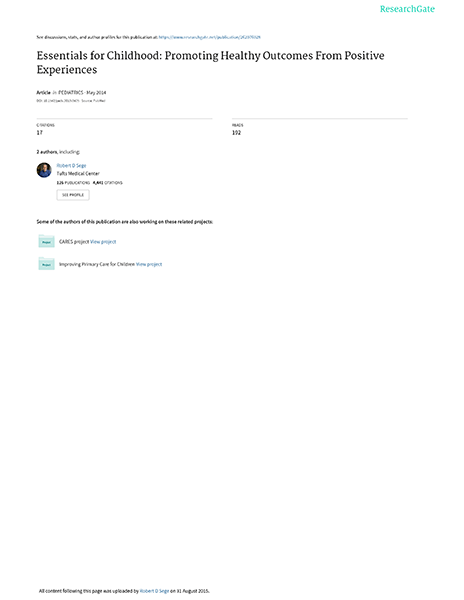Click the DOI line under the journal

point(71,101)
